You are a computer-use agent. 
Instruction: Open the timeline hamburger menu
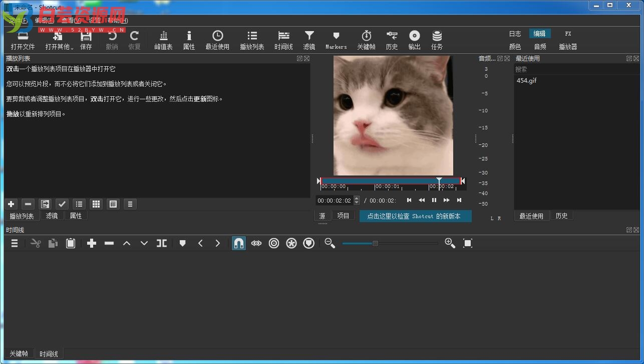click(x=15, y=243)
